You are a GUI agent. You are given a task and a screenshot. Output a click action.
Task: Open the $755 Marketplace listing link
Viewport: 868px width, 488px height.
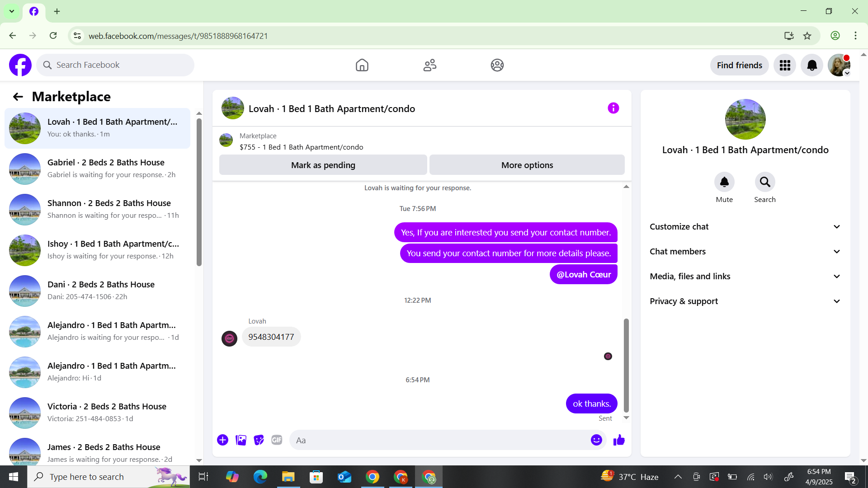301,147
